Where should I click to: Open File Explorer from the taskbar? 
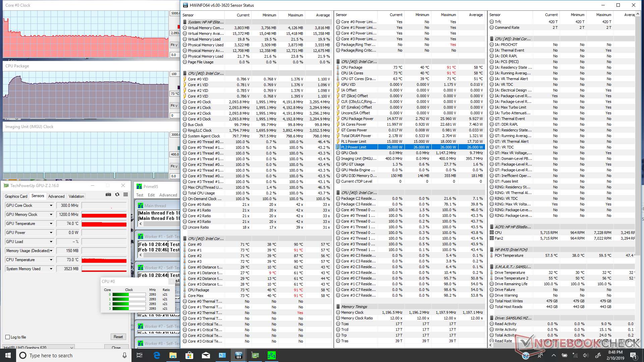pyautogui.click(x=173, y=355)
